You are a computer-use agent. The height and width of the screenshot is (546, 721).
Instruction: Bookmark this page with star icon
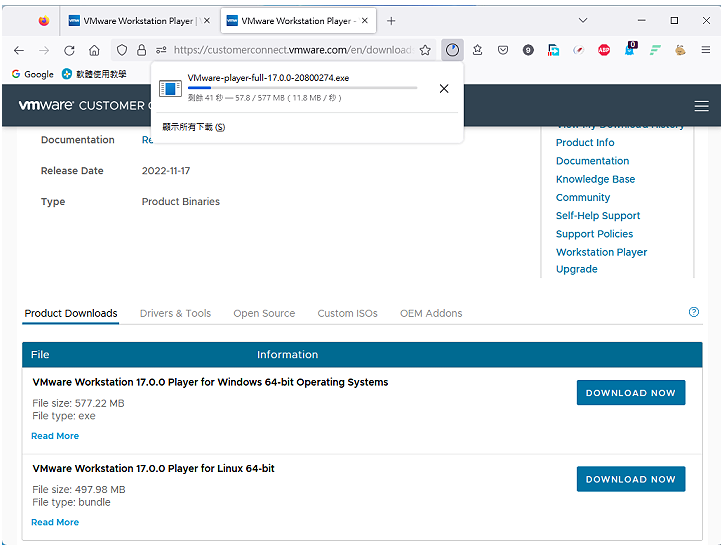point(425,50)
